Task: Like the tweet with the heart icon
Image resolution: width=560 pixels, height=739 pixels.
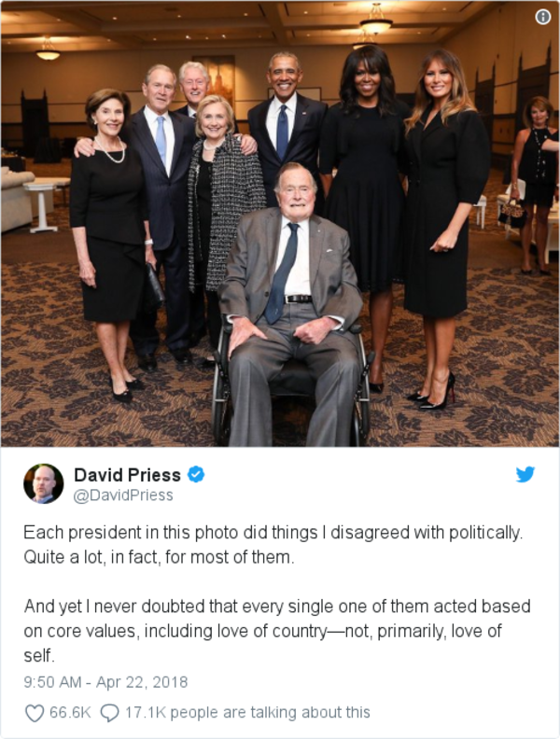Action: 35,713
